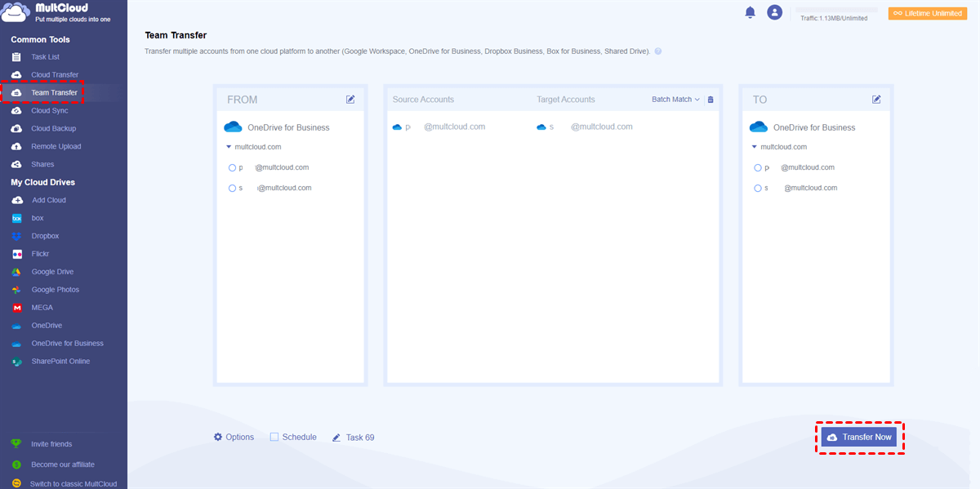Delete matched accounts with trash icon

(710, 100)
